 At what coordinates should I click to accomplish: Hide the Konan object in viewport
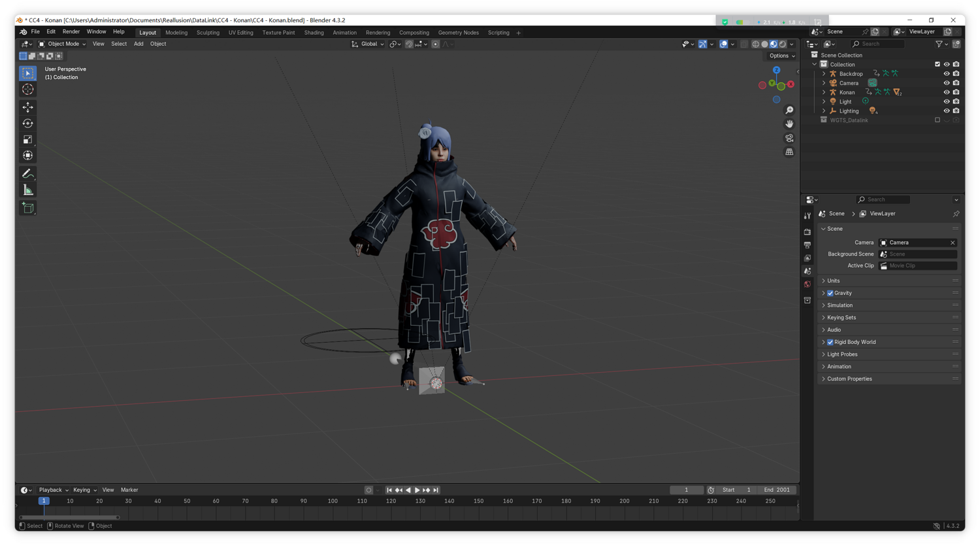(947, 92)
